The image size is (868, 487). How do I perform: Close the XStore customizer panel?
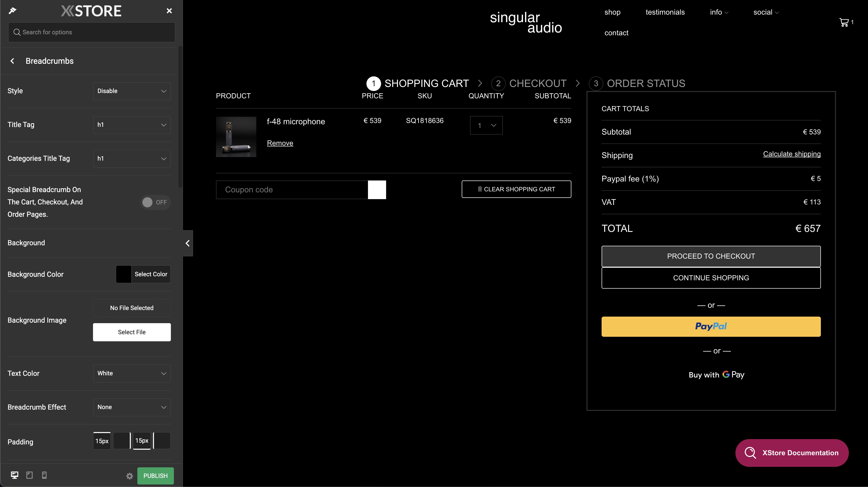click(169, 11)
